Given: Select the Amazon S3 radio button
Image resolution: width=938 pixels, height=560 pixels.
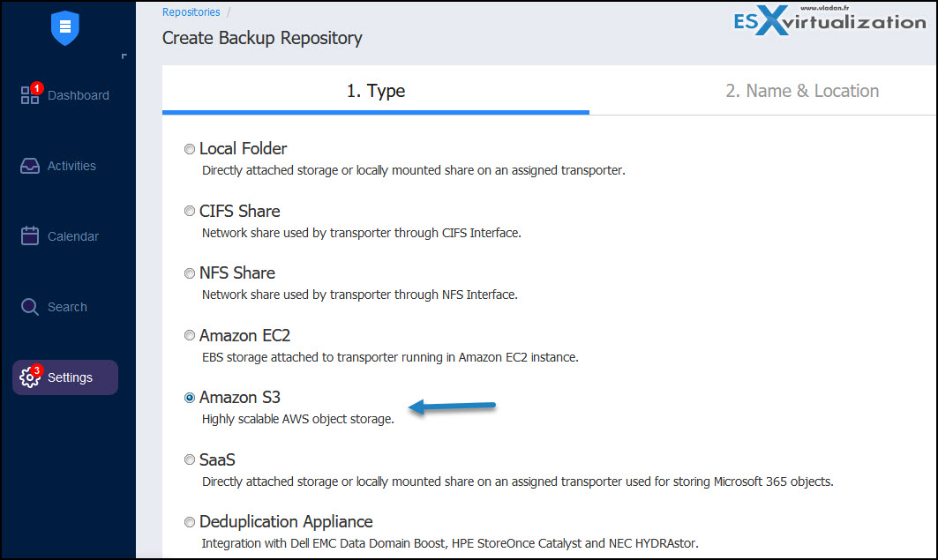Looking at the screenshot, I should pyautogui.click(x=190, y=398).
